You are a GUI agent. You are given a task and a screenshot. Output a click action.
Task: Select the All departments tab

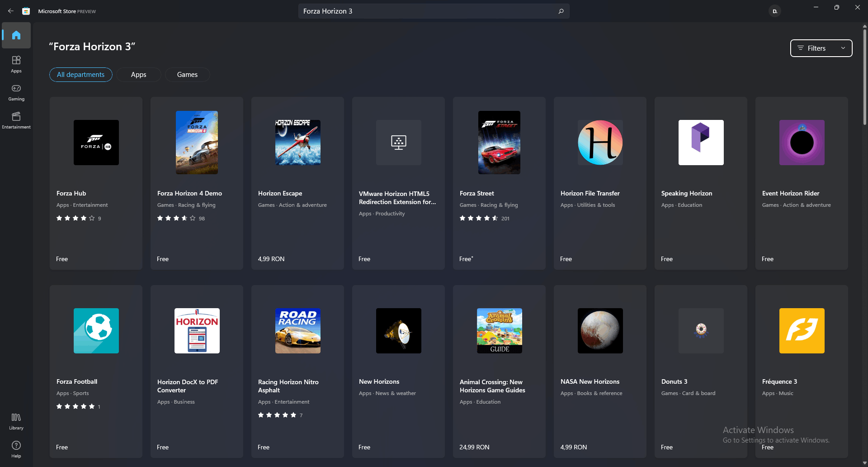pos(81,75)
